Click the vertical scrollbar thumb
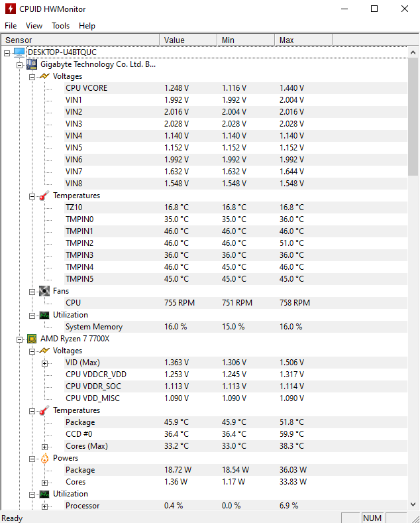 [x=413, y=117]
